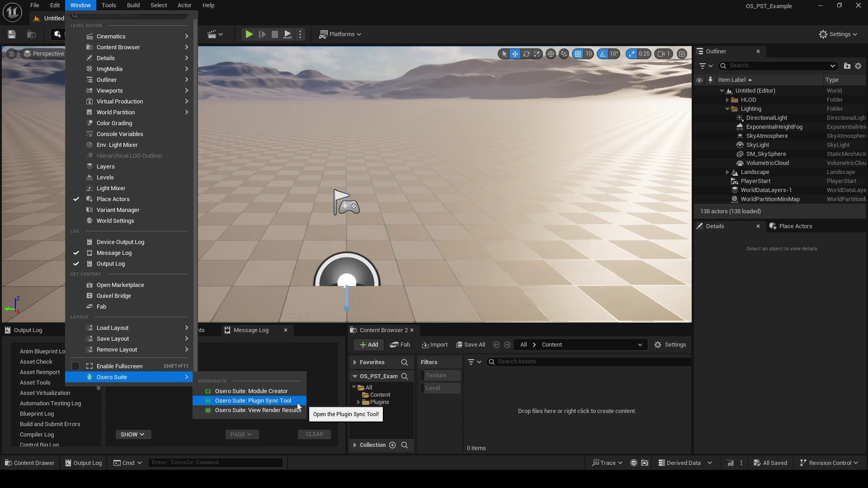Open play mode options three-dot menu
The width and height of the screenshot is (868, 488).
[300, 34]
